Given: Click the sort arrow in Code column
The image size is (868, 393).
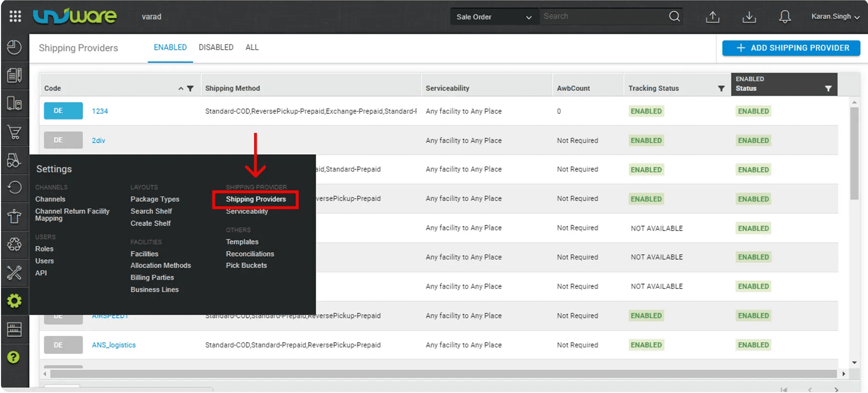Looking at the screenshot, I should pos(181,89).
